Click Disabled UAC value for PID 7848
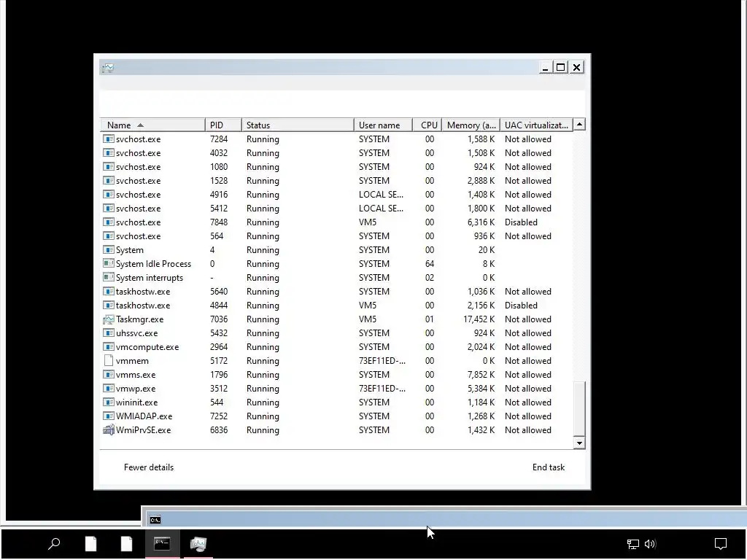747x560 pixels. pos(521,222)
